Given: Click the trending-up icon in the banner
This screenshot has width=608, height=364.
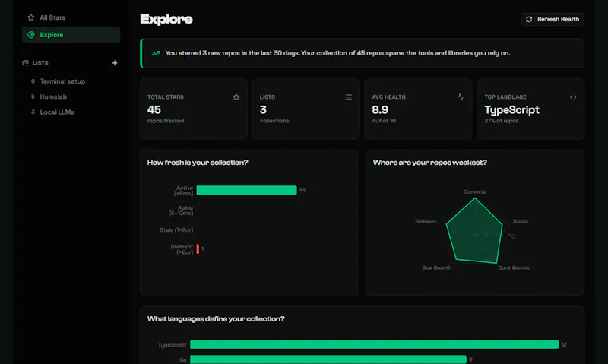Looking at the screenshot, I should point(156,53).
